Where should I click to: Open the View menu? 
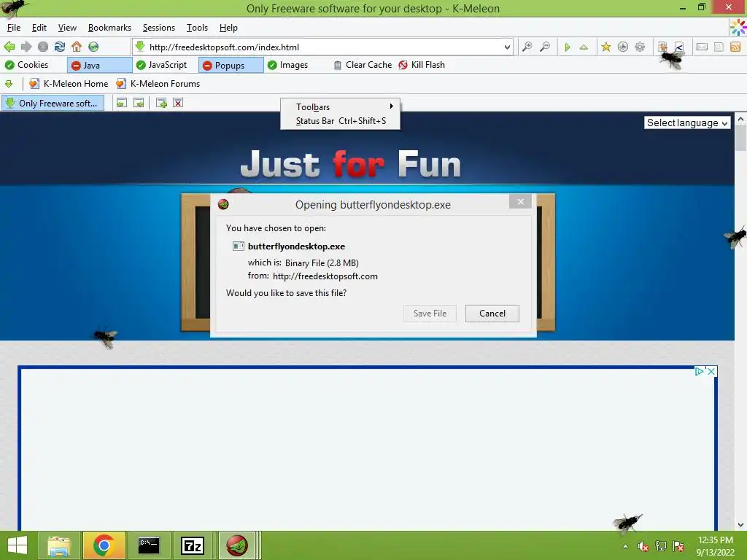click(67, 28)
